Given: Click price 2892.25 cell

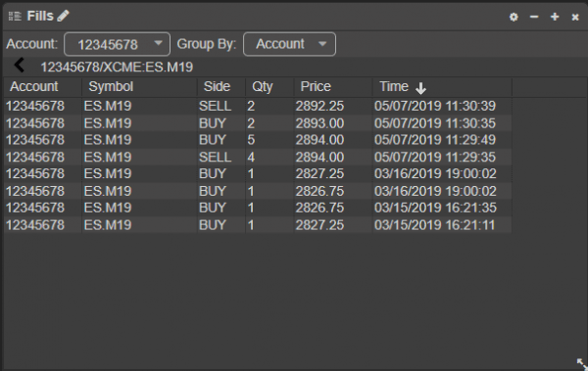Looking at the screenshot, I should tap(319, 106).
